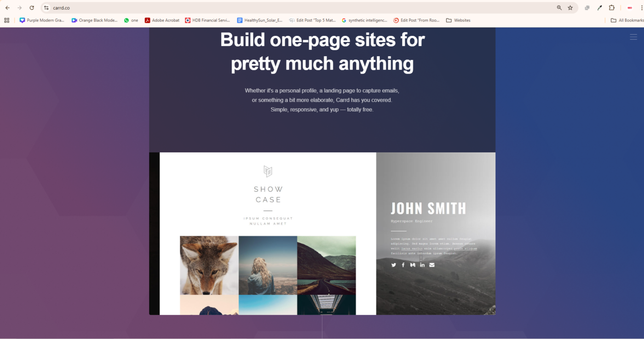Click the zoom magnifier icon in address bar
644x339 pixels.
559,8
